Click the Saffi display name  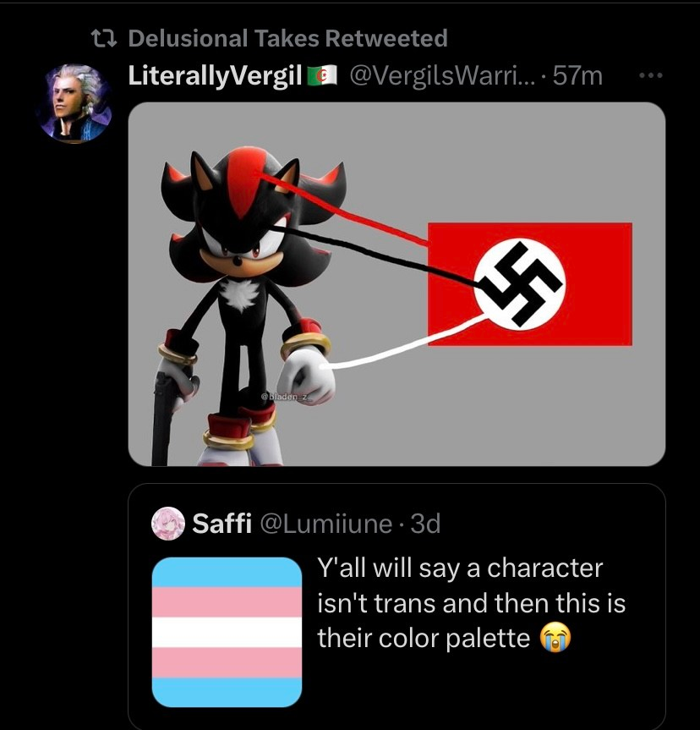point(221,524)
